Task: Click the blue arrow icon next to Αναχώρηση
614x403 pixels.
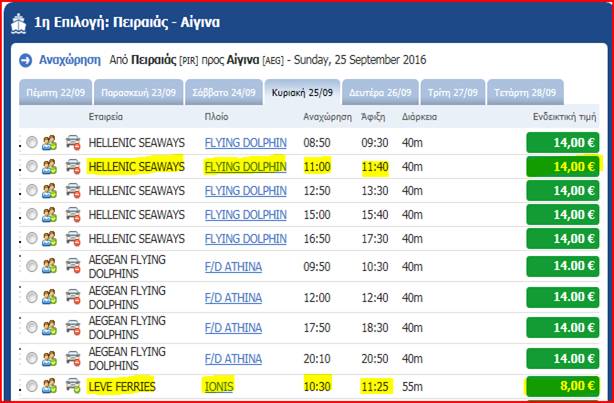Action: pos(27,60)
